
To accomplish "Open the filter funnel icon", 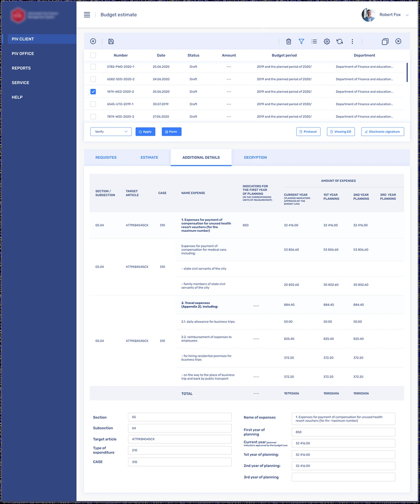I will (301, 41).
